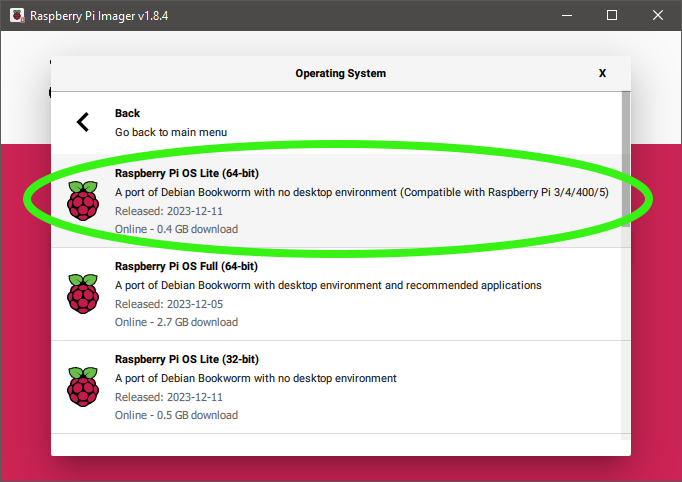Click 'Online - 0.4 GB download' text
Image resolution: width=682 pixels, height=482 pixels.
[176, 229]
